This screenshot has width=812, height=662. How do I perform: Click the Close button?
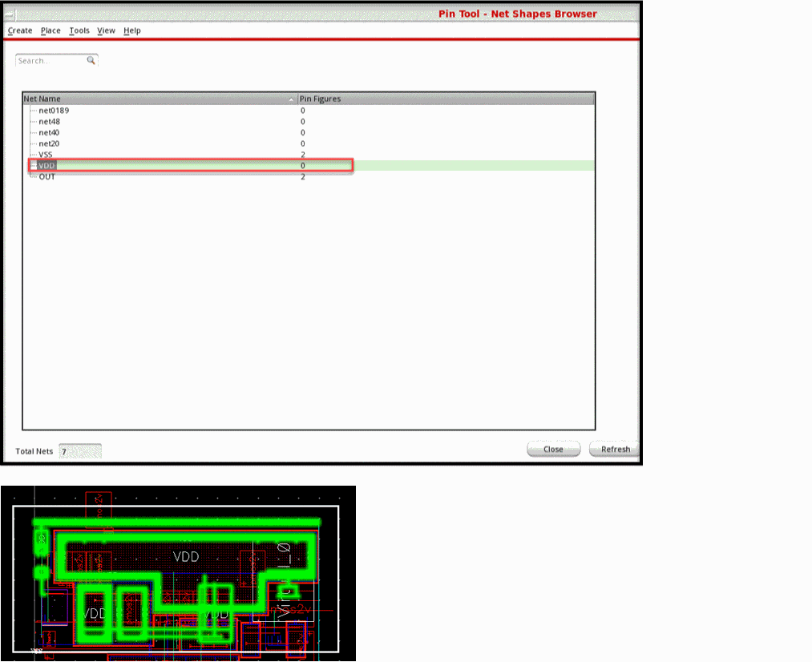click(x=553, y=449)
